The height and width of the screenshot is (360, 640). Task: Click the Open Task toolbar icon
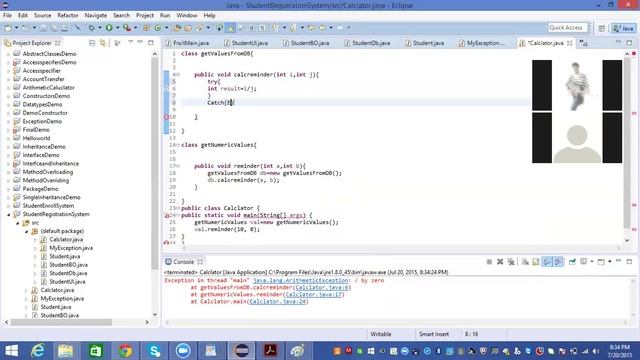click(188, 28)
